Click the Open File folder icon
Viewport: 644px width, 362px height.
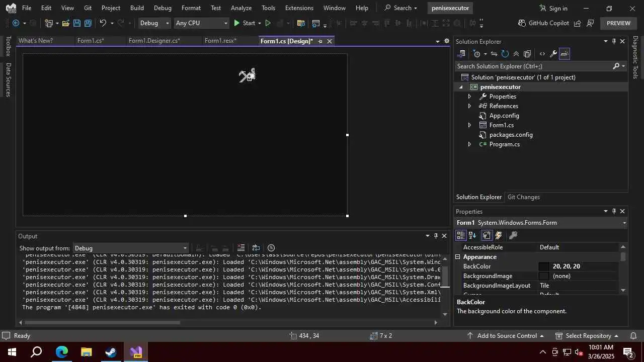[x=65, y=23]
